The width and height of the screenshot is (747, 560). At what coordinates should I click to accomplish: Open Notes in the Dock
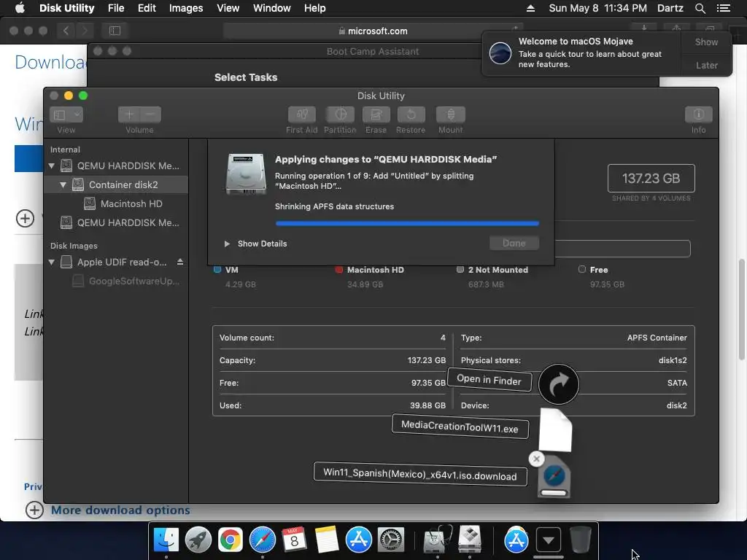pos(326,540)
